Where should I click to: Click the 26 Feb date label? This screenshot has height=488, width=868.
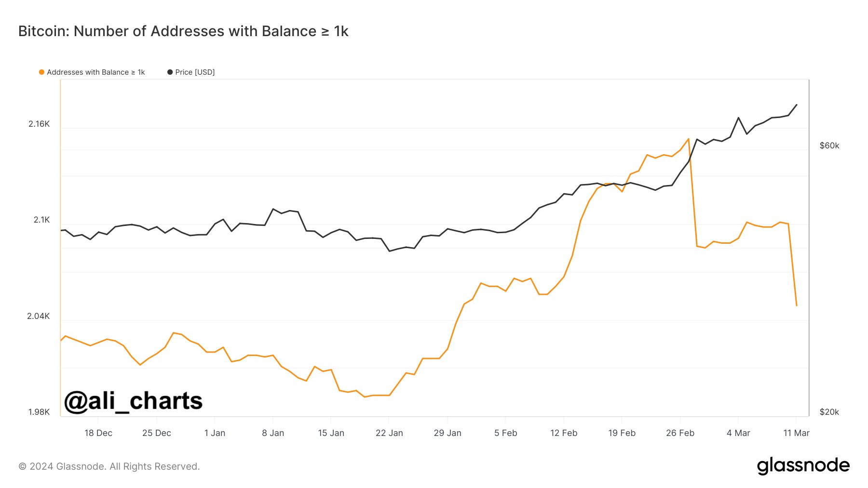click(x=680, y=433)
